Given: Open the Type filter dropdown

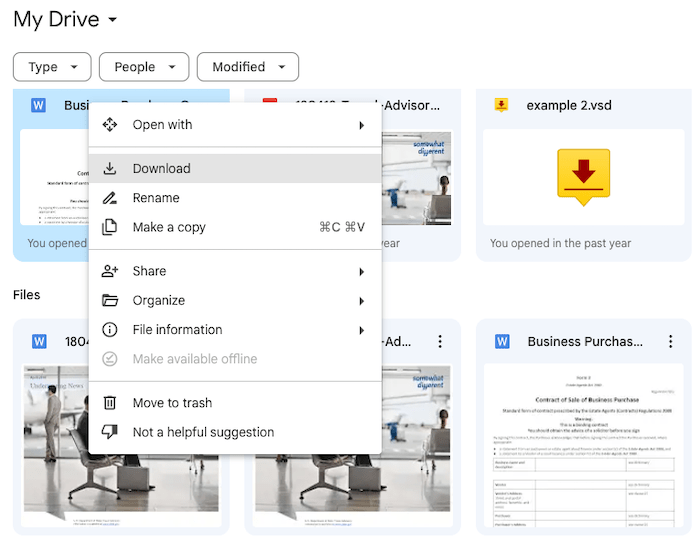Looking at the screenshot, I should (x=52, y=67).
